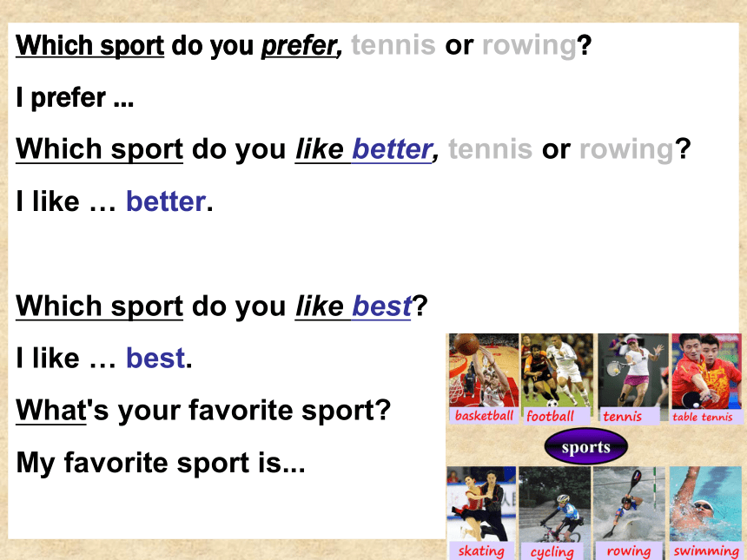Open the table tennis players photo
Viewport: 747px width, 560px height.
click(706, 371)
